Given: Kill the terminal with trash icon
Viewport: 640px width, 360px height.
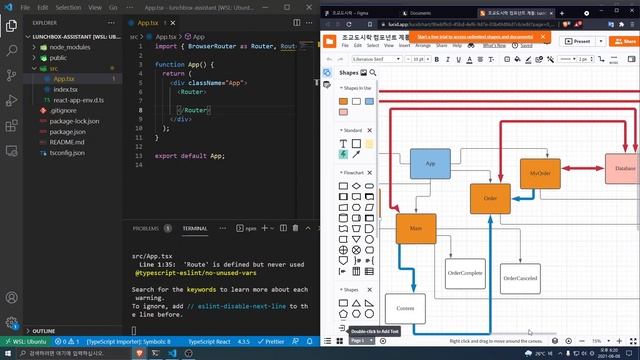Looking at the screenshot, I should 296,228.
